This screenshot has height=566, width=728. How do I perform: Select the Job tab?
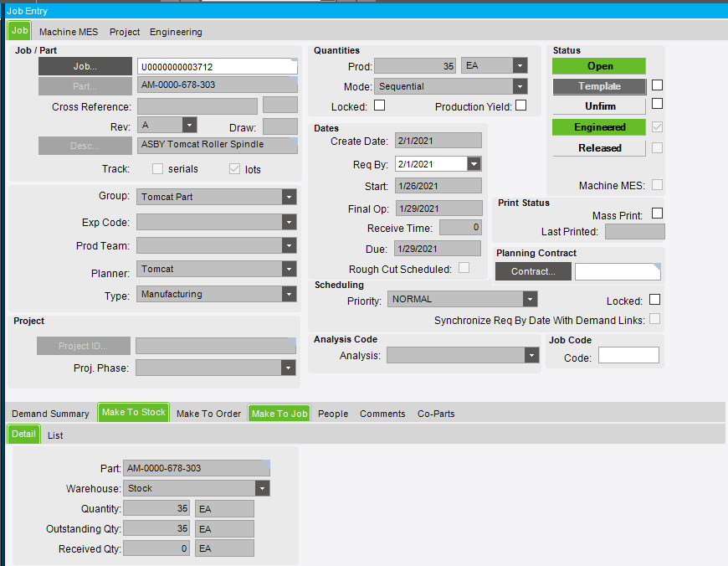[19, 31]
